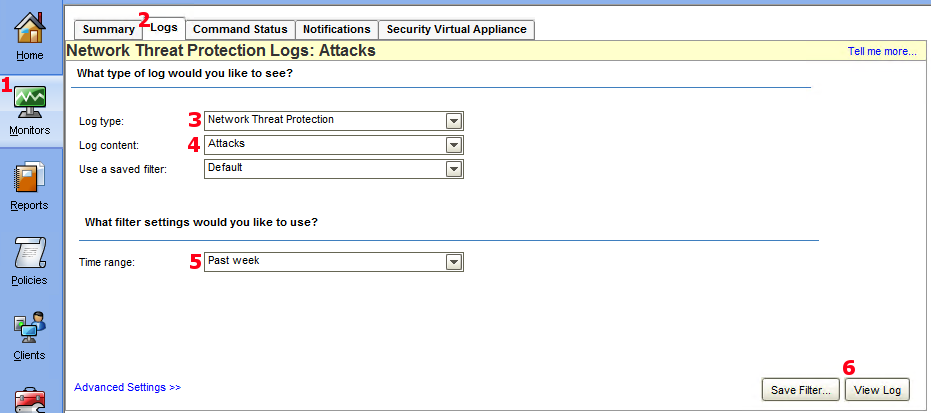Image resolution: width=931 pixels, height=413 pixels.
Task: Click the toolbox icon below Clients
Action: coord(30,400)
